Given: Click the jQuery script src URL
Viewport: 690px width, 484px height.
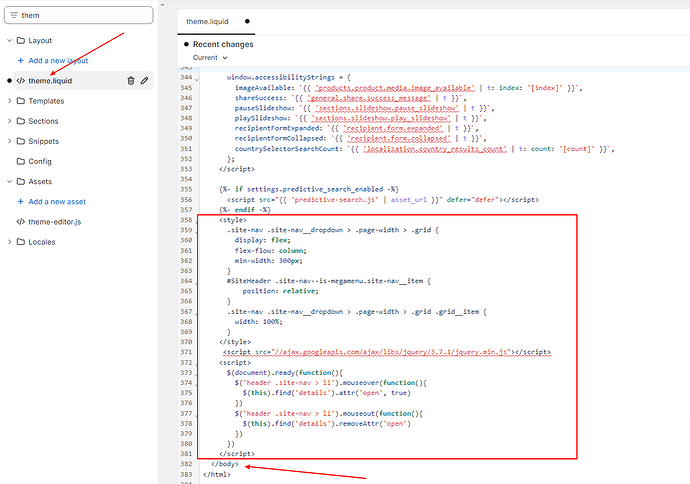Looking at the screenshot, I should click(391, 352).
